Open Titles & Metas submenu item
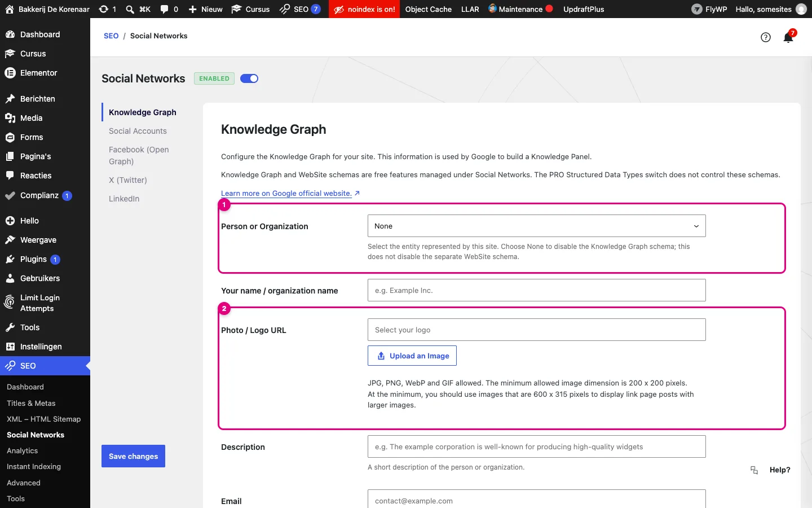812x508 pixels. coord(31,403)
